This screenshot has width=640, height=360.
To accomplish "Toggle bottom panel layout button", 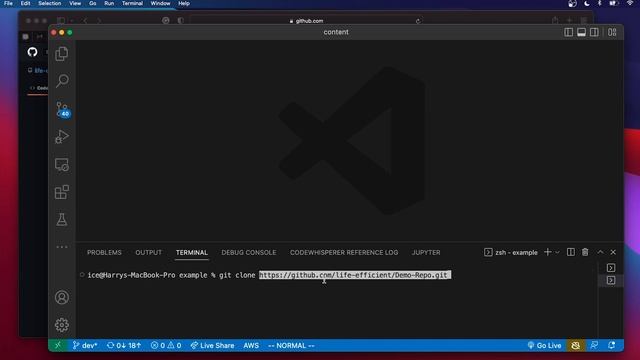I will point(581,32).
